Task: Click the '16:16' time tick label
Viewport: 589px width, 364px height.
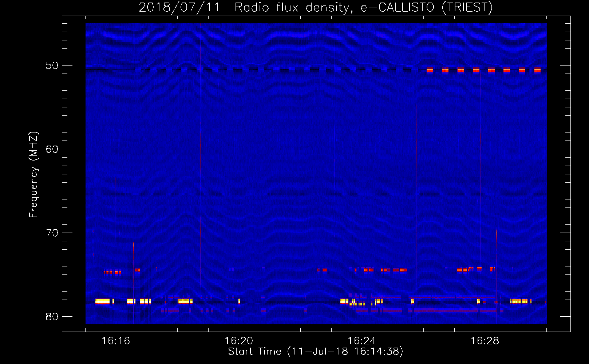Action: (x=116, y=341)
